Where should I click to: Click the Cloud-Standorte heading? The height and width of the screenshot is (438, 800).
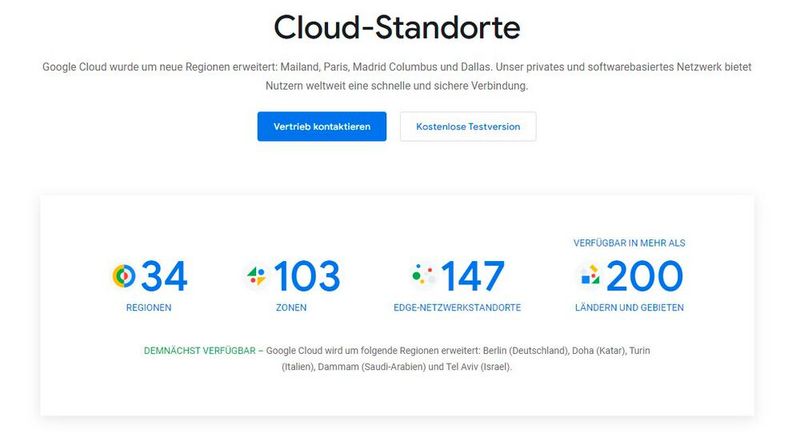point(397,27)
